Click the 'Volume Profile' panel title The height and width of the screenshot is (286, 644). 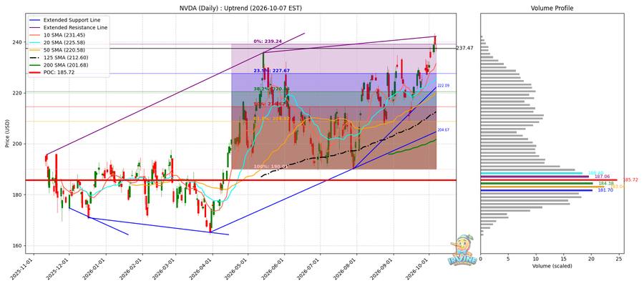(552, 8)
